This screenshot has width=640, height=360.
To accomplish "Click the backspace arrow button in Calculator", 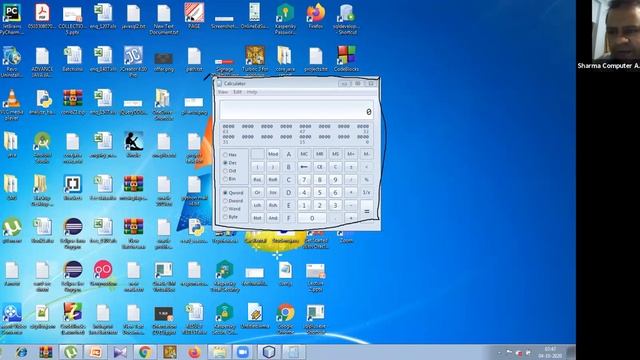I will click(304, 167).
